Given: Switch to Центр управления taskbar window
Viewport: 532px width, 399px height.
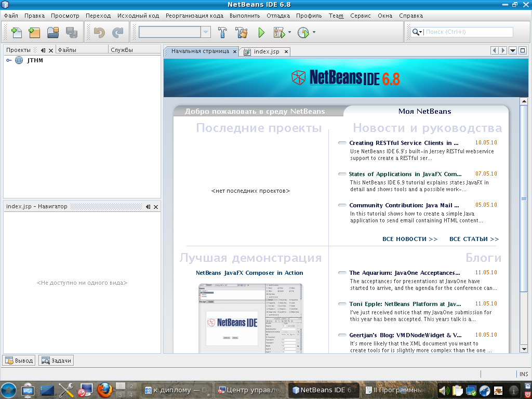Looking at the screenshot, I should pyautogui.click(x=250, y=391).
